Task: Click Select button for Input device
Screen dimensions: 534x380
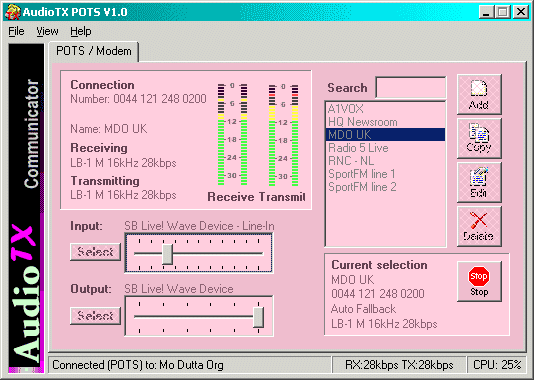Action: [95, 252]
